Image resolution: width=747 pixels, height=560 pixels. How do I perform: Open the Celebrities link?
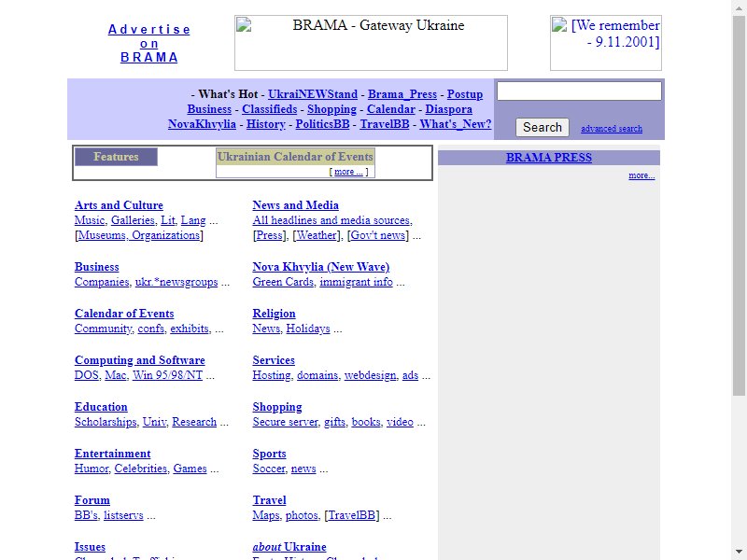click(141, 469)
